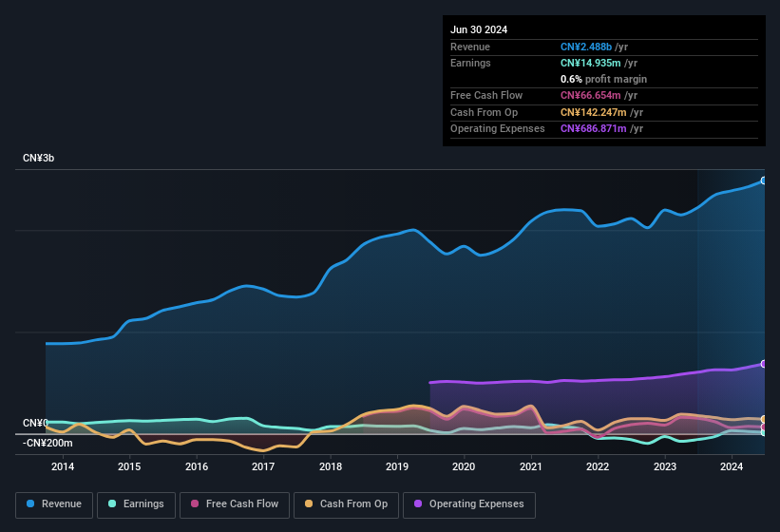Screen dimensions: 780x532
Task: Click the Revenue row label in tooltip
Action: (470, 47)
